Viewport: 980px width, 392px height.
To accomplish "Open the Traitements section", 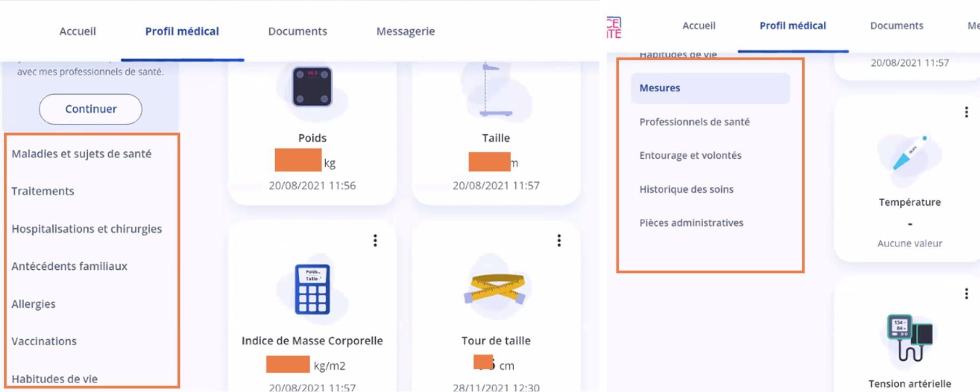I will (x=43, y=191).
